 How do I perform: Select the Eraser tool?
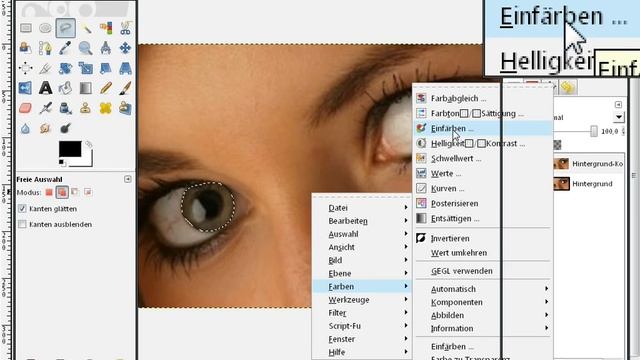(26, 108)
